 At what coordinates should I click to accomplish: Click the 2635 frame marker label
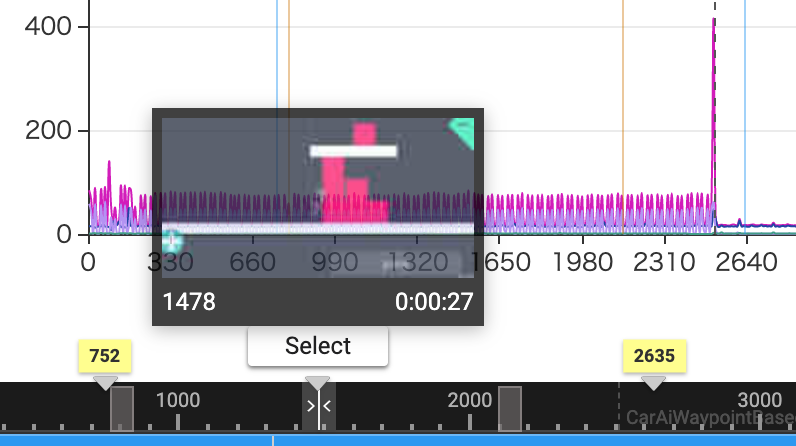pyautogui.click(x=654, y=356)
